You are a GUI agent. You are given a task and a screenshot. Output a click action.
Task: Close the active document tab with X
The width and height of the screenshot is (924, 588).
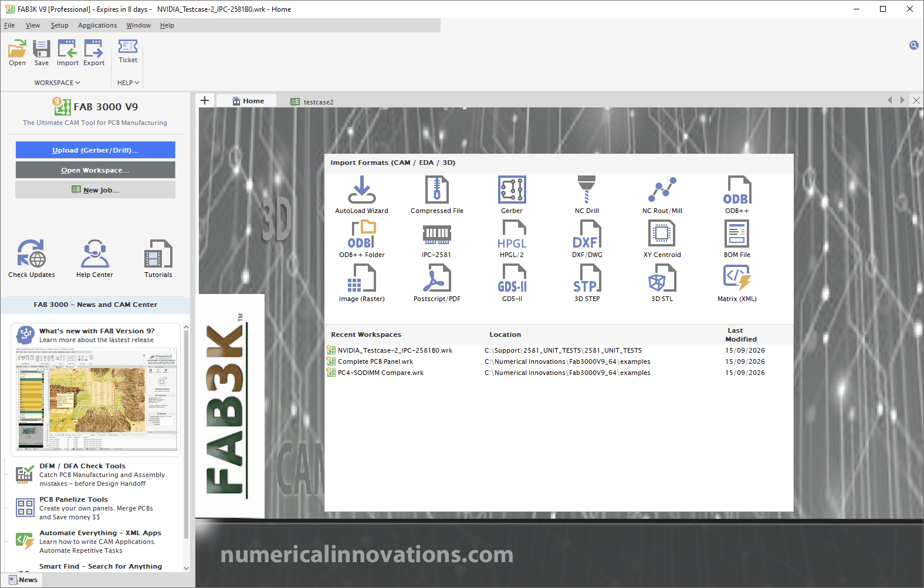pos(916,100)
